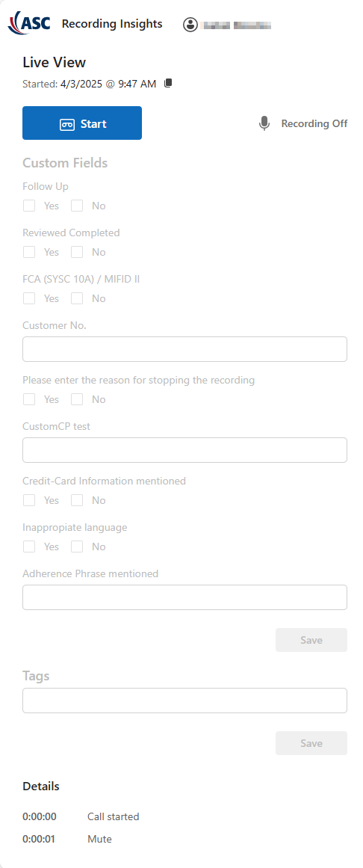Check Yes for Credit-Card Information mentioned
This screenshot has height=868, width=363.
29,500
